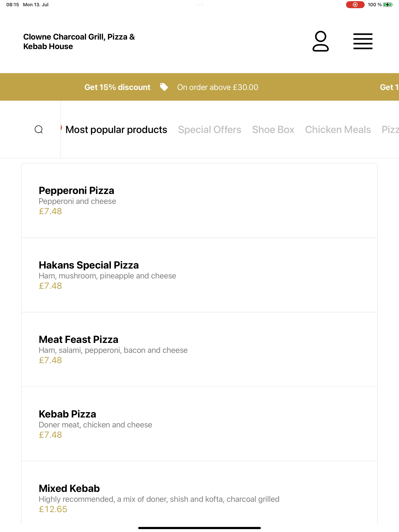Select the Most popular products tab

point(116,130)
